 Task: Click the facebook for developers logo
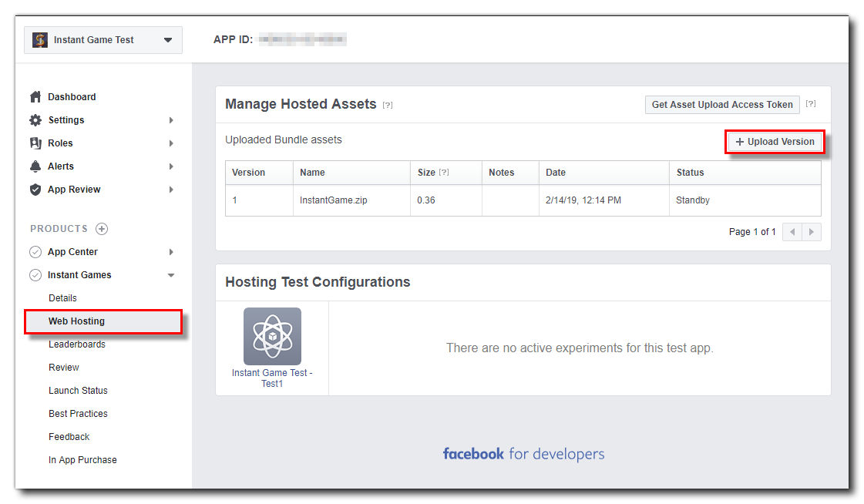[x=523, y=454]
